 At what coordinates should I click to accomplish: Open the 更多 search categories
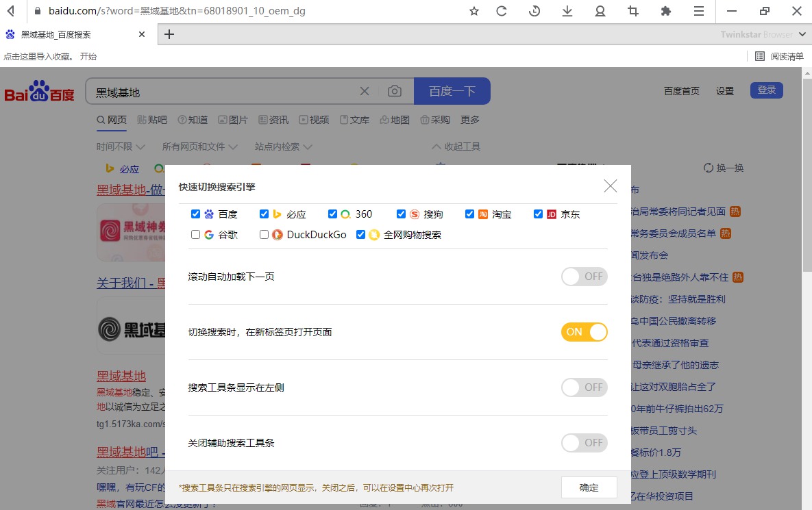tap(470, 120)
